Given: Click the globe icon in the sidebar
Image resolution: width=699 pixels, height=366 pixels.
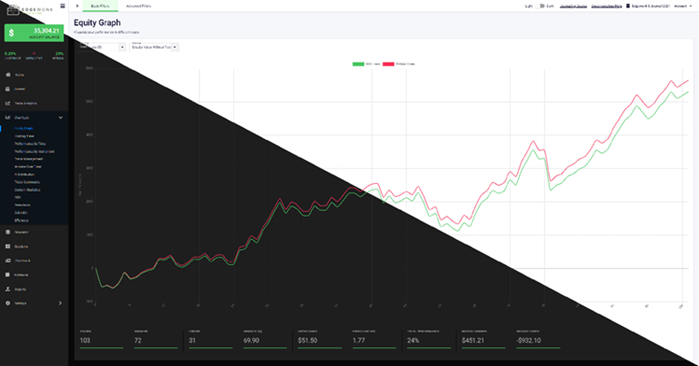Looking at the screenshot, I should [8, 232].
